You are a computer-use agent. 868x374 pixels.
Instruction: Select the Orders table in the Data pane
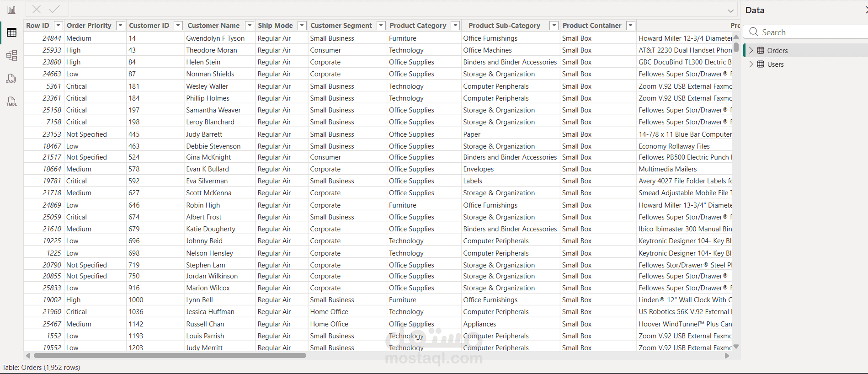tap(805, 50)
